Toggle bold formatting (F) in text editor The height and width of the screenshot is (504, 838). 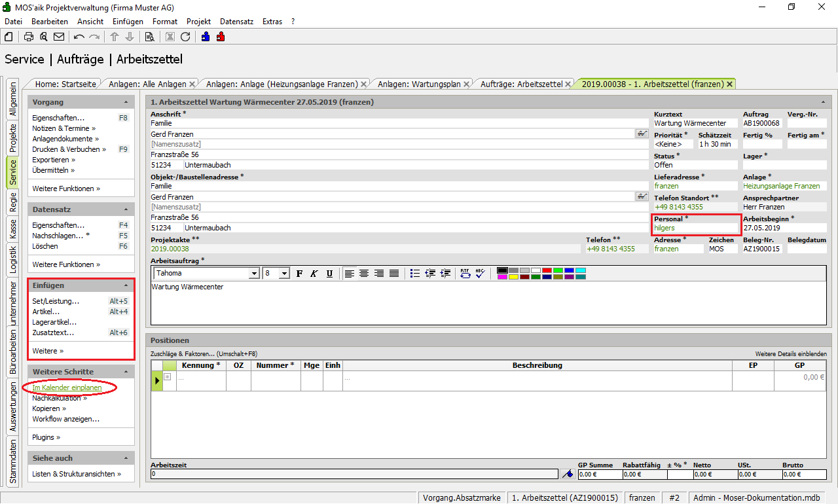click(299, 274)
